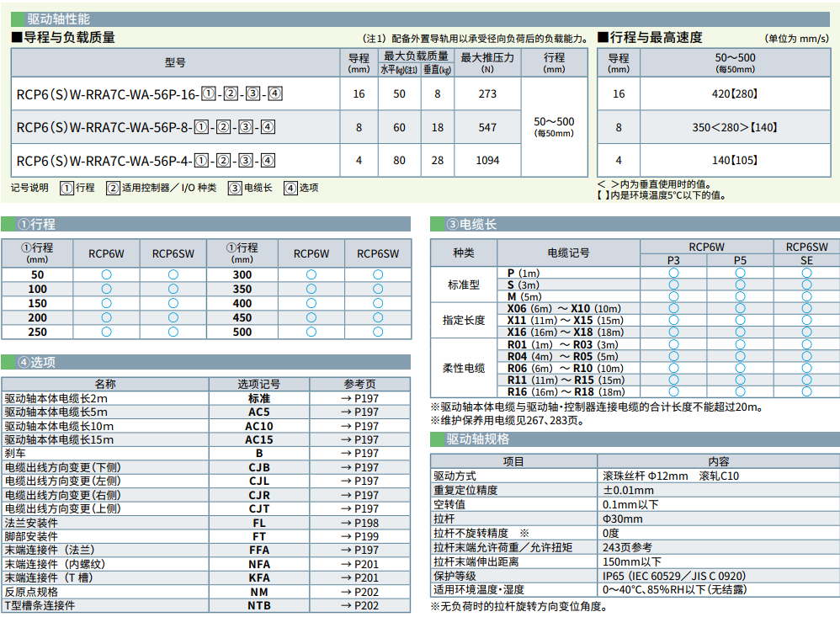Click the 最大推压力 (N) column header

(487, 62)
